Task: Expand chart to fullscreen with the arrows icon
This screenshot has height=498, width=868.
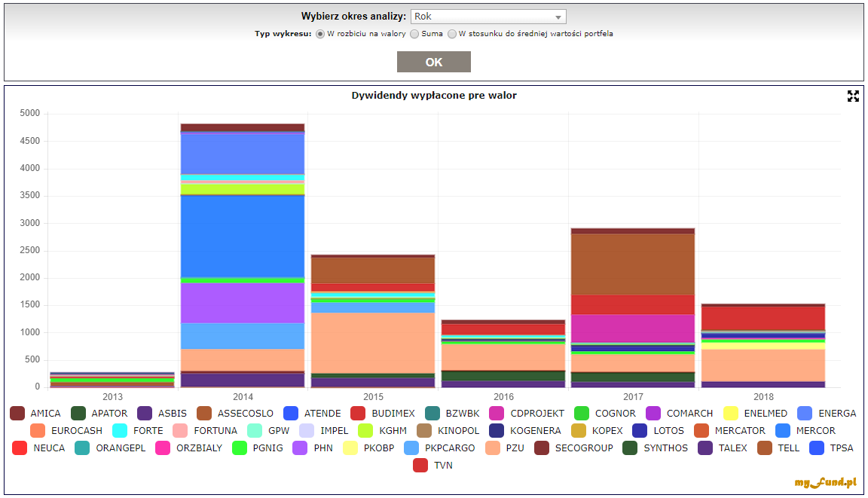Action: click(853, 96)
